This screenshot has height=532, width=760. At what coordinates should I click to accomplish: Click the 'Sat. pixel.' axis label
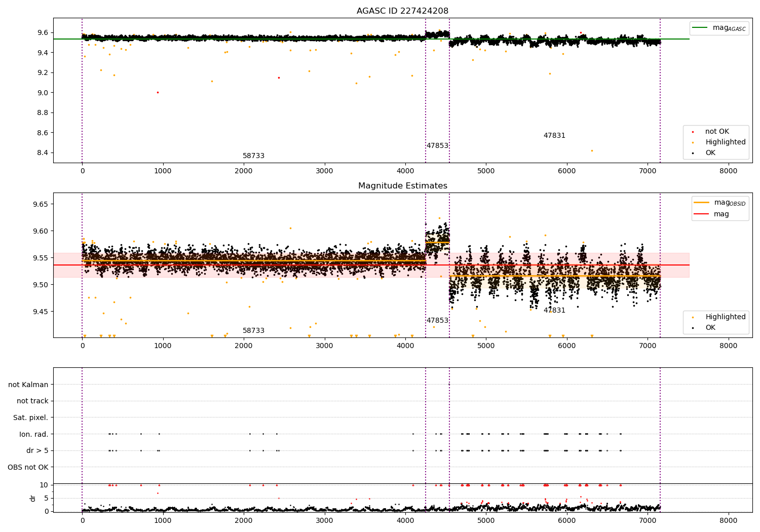pos(31,418)
